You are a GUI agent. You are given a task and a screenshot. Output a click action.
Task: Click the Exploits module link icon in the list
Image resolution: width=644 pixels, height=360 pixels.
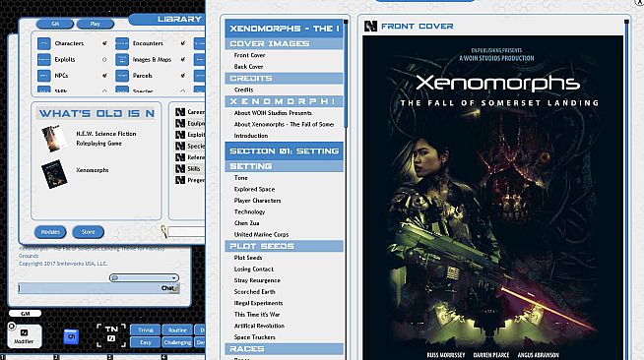point(180,135)
